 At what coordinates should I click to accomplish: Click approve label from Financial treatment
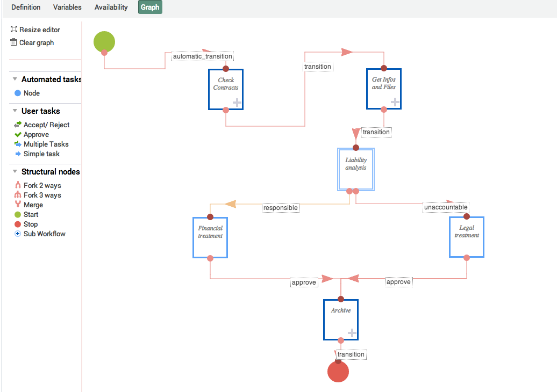(x=304, y=282)
